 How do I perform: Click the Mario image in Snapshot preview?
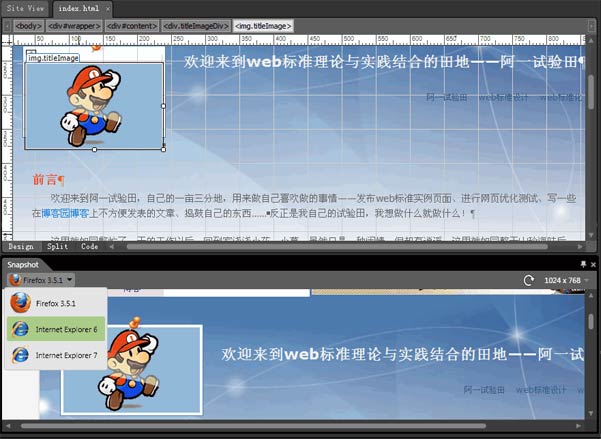[x=131, y=369]
